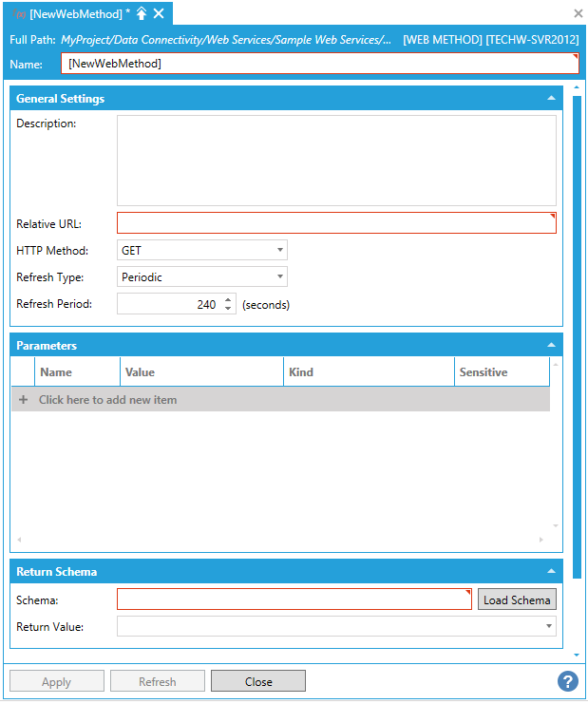Click the f(x) icon on the NewWebMethod tab

tap(18, 13)
